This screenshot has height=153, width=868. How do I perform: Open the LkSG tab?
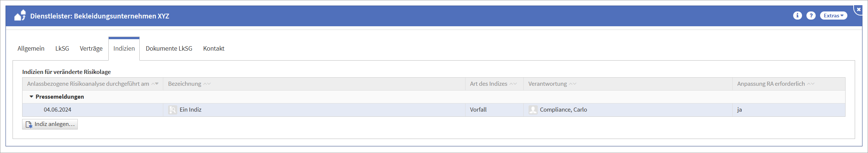pos(62,48)
